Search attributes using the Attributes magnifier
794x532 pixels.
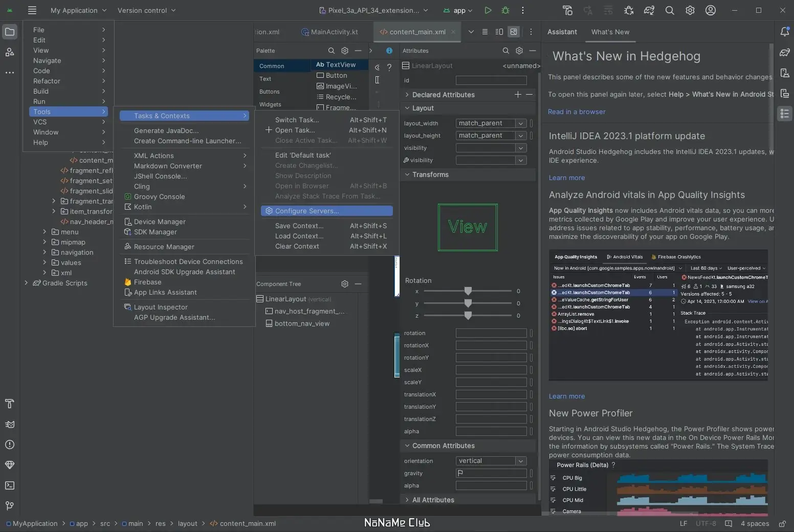(506, 51)
